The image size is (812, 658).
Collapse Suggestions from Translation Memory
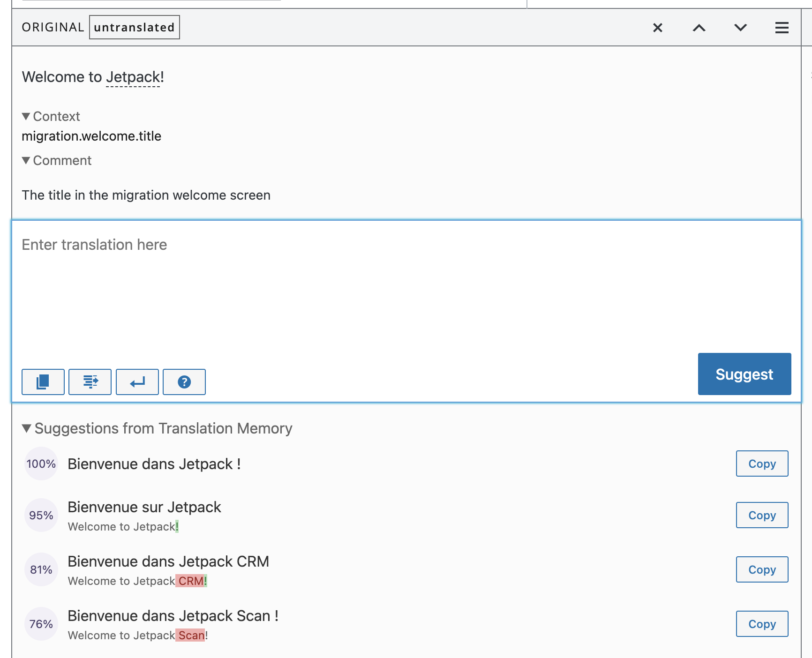pos(158,428)
